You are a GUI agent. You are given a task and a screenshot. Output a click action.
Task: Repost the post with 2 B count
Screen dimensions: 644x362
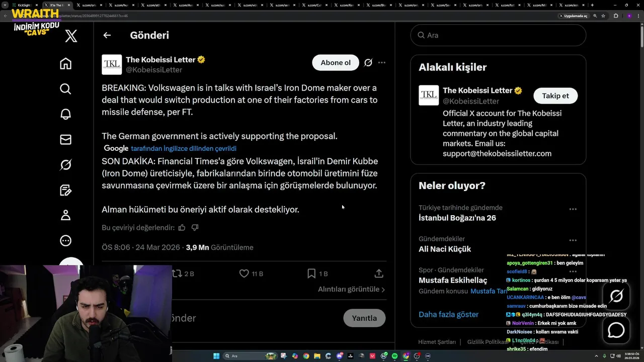(x=183, y=274)
